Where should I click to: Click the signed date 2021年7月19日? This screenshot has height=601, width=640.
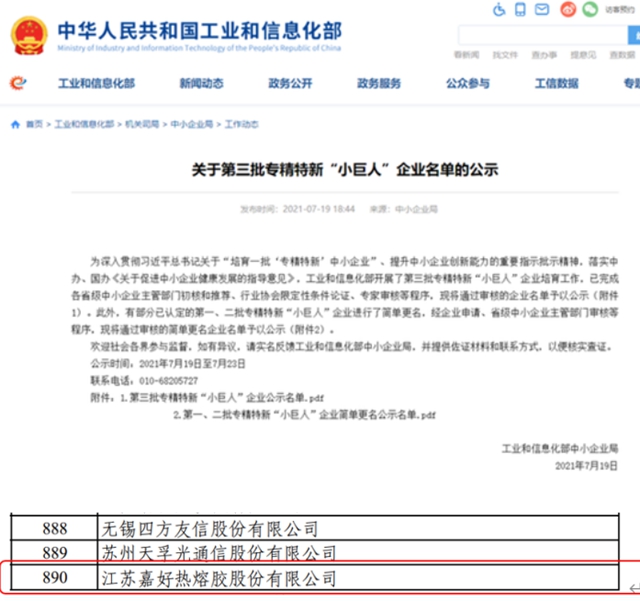tap(587, 466)
